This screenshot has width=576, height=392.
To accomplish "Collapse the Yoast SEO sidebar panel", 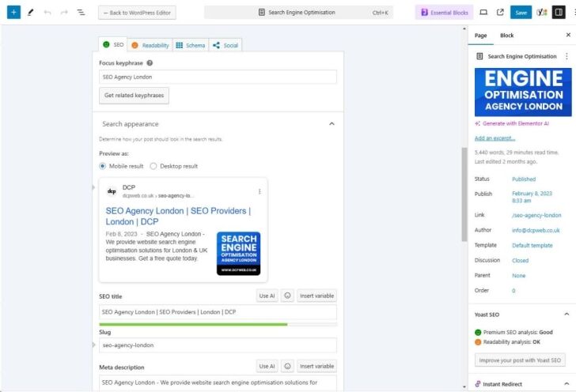I will click(567, 315).
